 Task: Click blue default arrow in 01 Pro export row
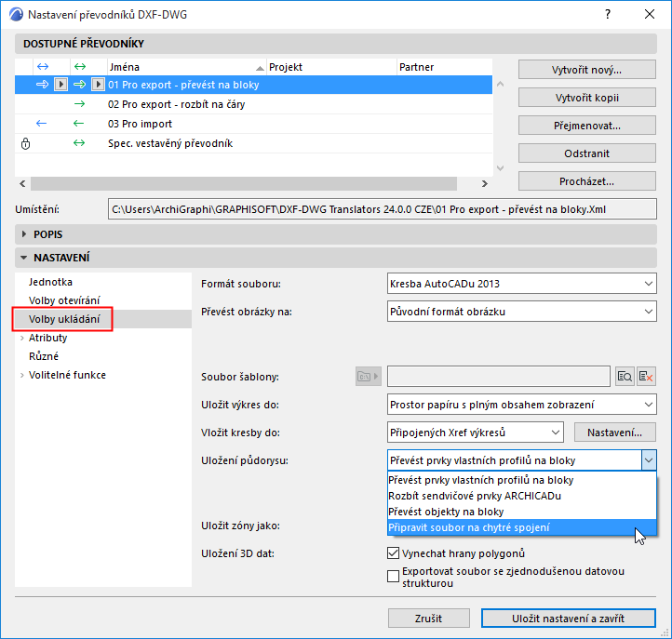click(x=43, y=85)
